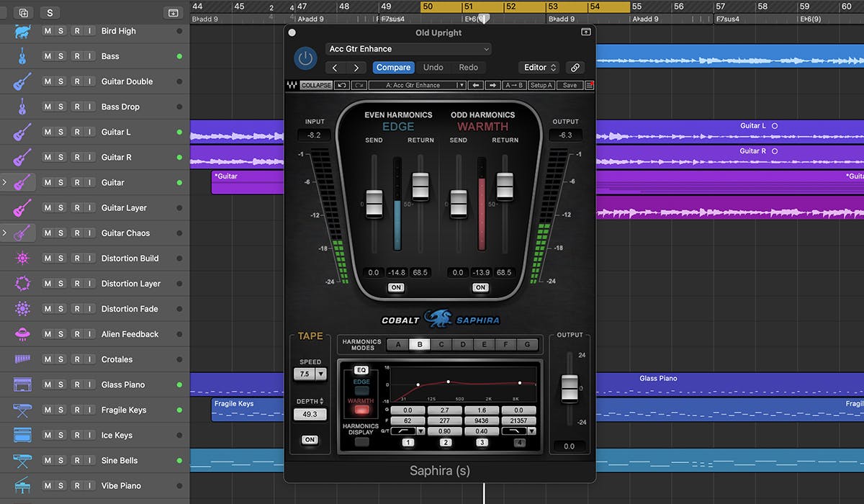Load the next Waves preset arrow
Screen dimensions: 864x504
[492, 85]
